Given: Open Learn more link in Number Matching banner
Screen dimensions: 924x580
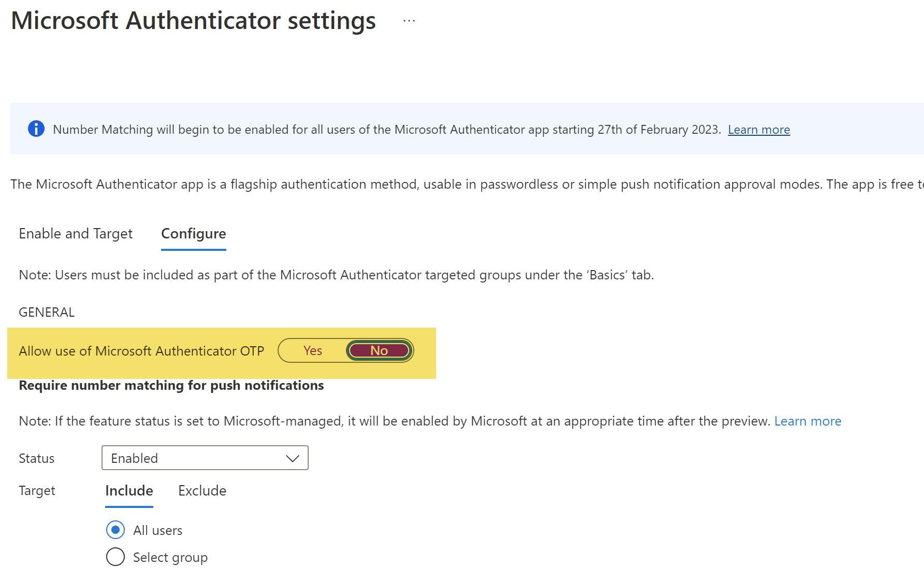Looking at the screenshot, I should click(758, 130).
